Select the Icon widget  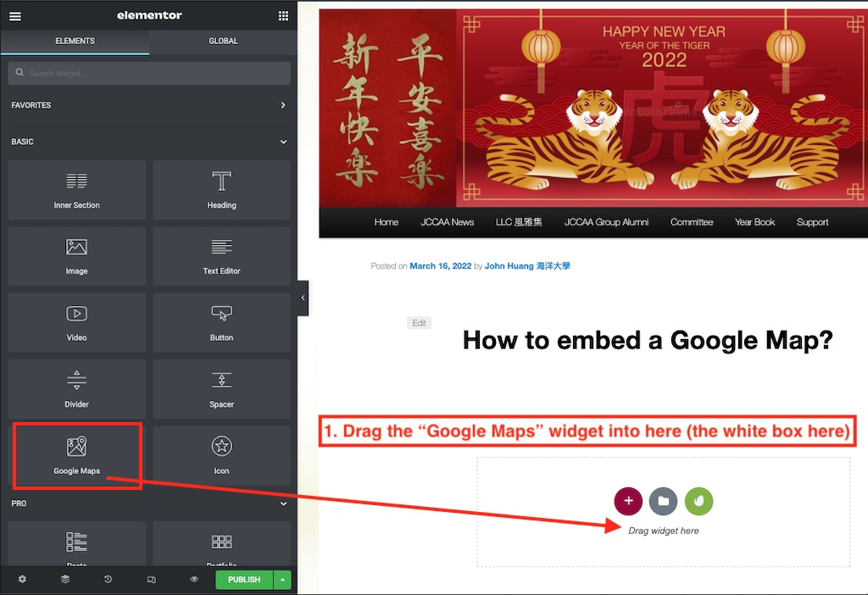[x=221, y=455]
